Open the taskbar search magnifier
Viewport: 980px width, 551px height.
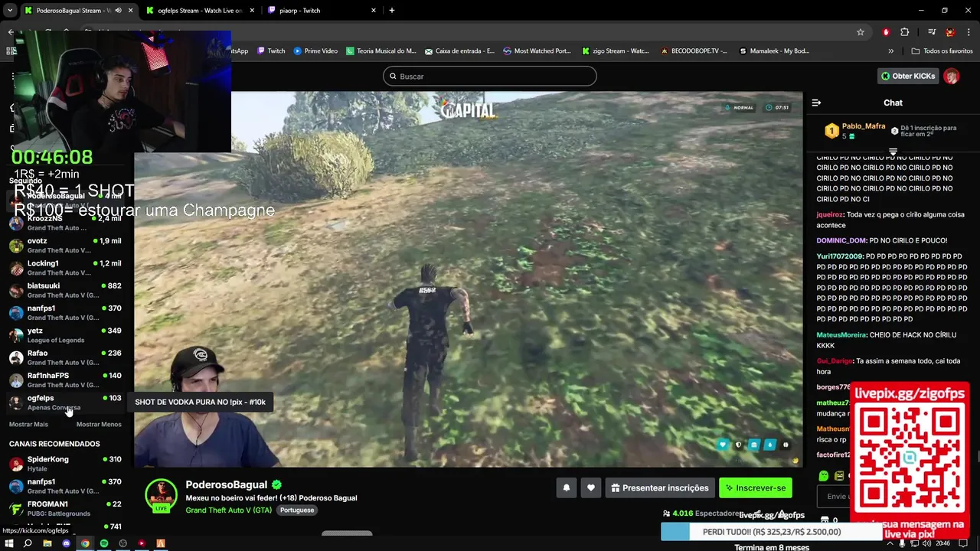[28, 543]
